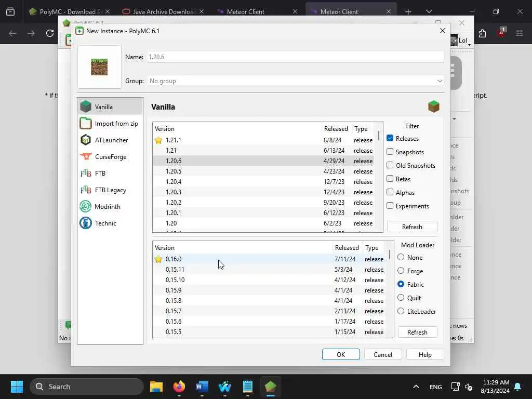Image resolution: width=532 pixels, height=399 pixels.
Task: Enable the Experiments filter
Action: 390,206
